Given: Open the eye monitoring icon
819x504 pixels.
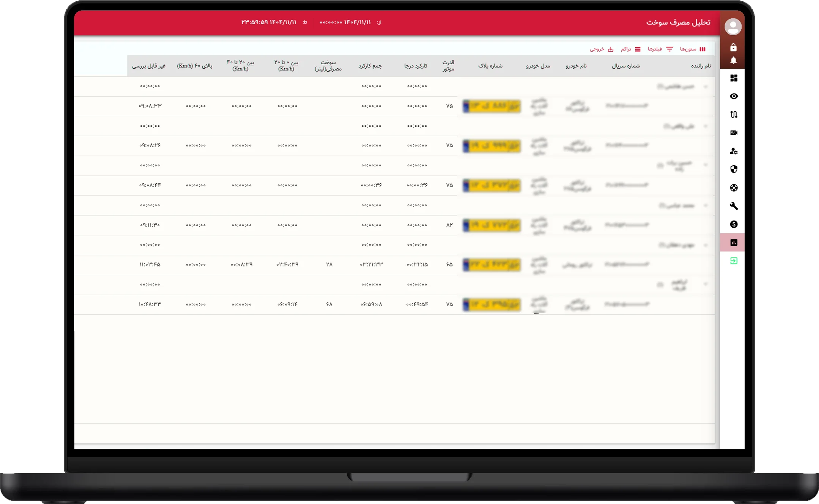Looking at the screenshot, I should click(x=734, y=96).
